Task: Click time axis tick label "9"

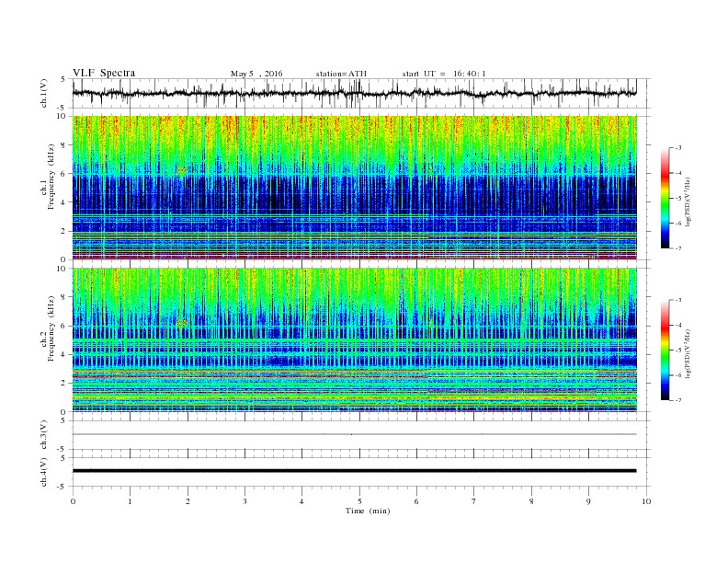Action: tap(588, 501)
